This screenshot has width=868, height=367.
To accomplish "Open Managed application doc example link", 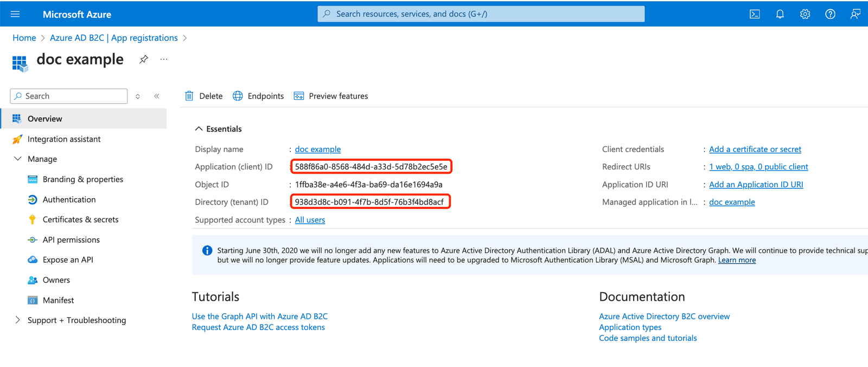I will click(732, 202).
